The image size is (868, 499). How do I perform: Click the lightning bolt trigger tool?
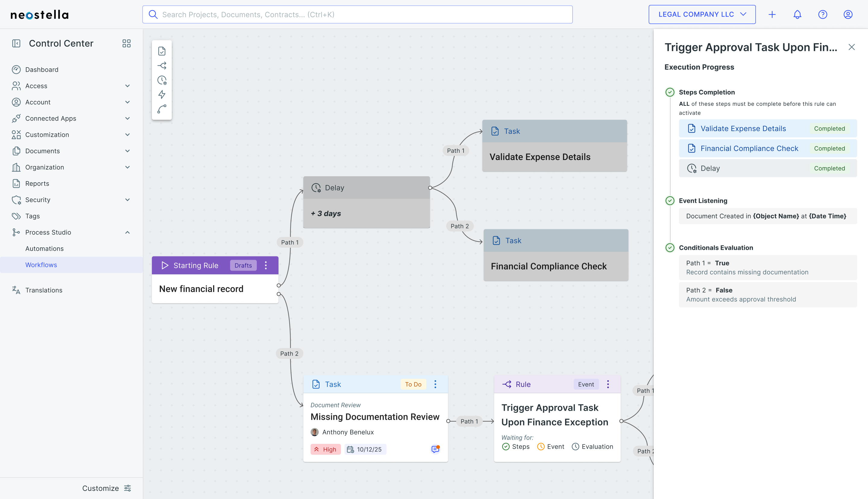162,95
